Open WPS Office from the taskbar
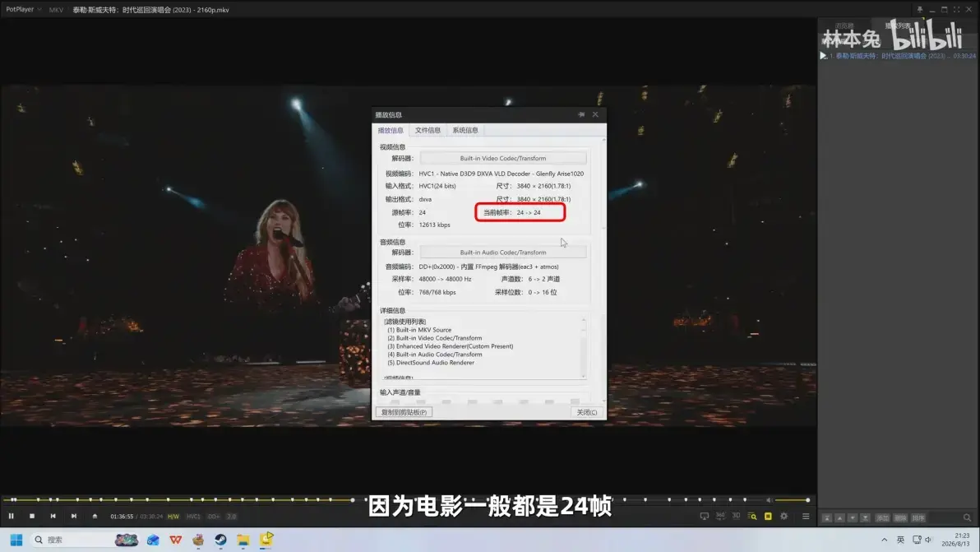The width and height of the screenshot is (980, 552). pos(176,540)
